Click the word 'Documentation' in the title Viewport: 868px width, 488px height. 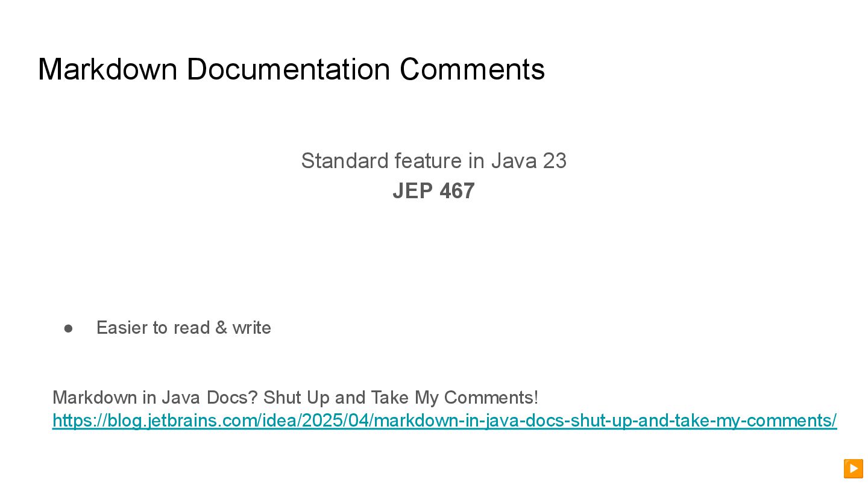pos(288,69)
